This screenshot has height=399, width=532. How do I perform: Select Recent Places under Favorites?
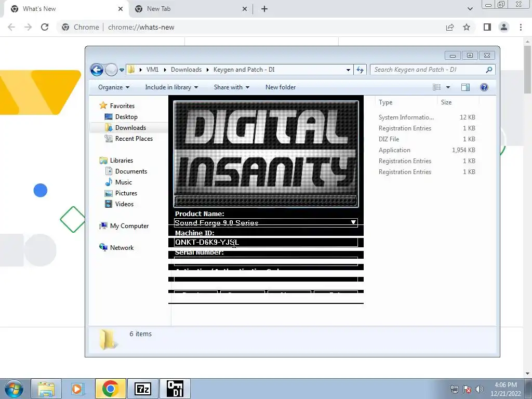coord(134,138)
